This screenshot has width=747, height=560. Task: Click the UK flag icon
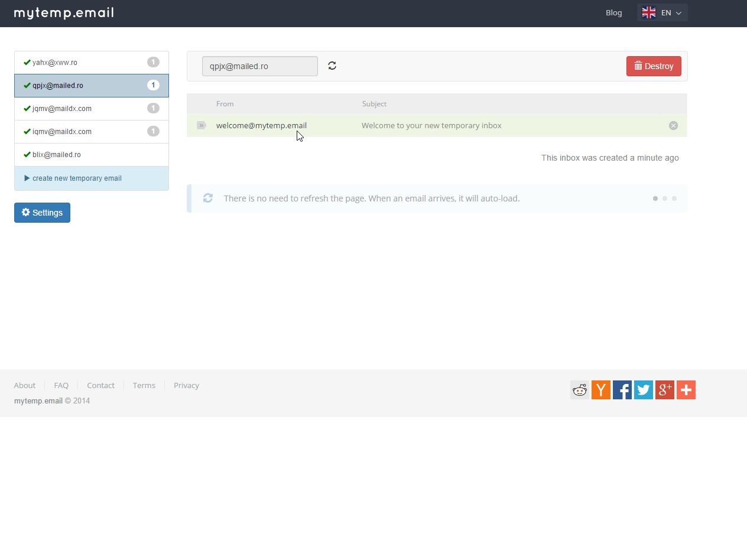coord(649,12)
